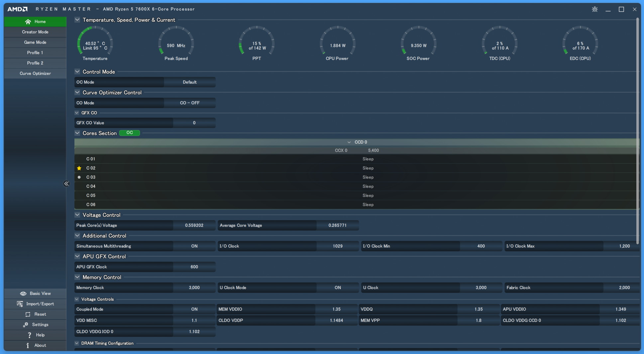Collapse the GFX CO subsection
This screenshot has width=644, height=354.
pos(77,113)
